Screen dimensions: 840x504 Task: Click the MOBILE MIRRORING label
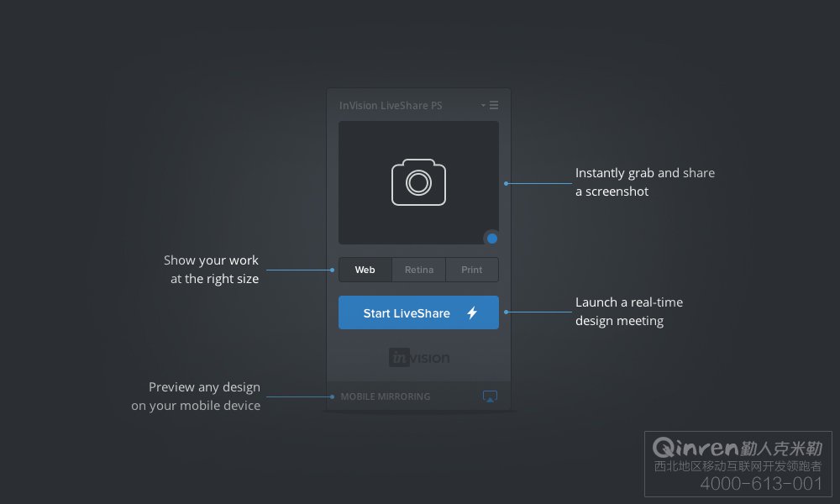[386, 396]
